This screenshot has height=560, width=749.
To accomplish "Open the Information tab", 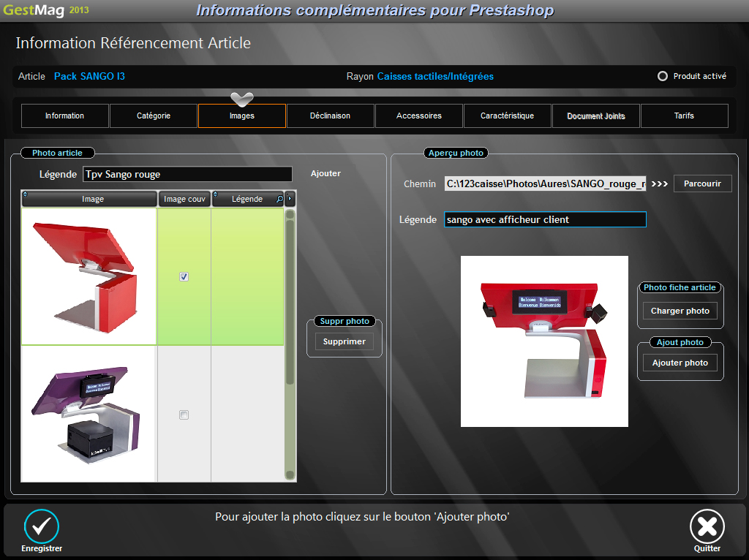I will pos(65,116).
